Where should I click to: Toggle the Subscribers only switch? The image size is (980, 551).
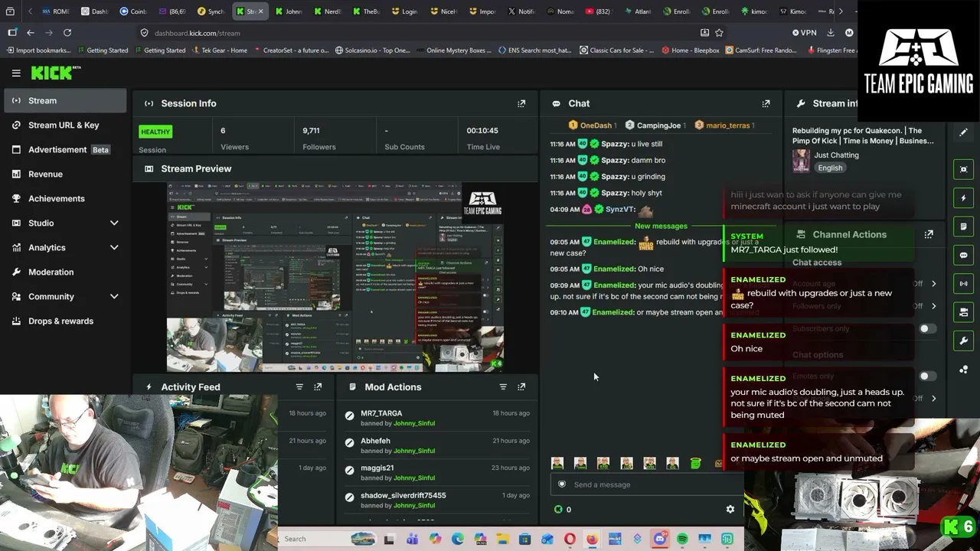pyautogui.click(x=927, y=329)
